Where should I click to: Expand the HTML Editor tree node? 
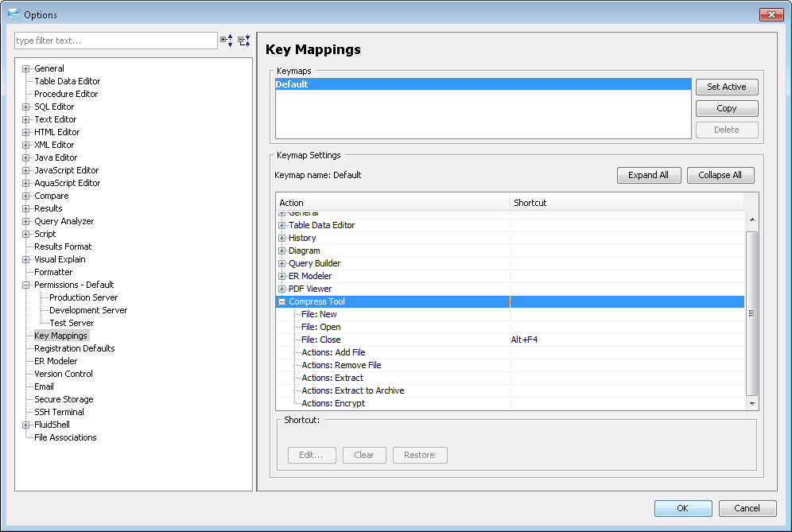[25, 132]
